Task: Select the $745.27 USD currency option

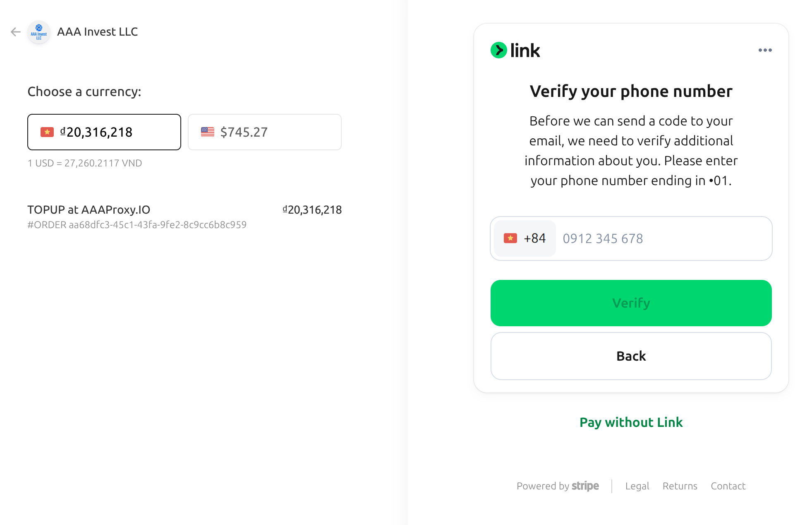Action: point(265,132)
